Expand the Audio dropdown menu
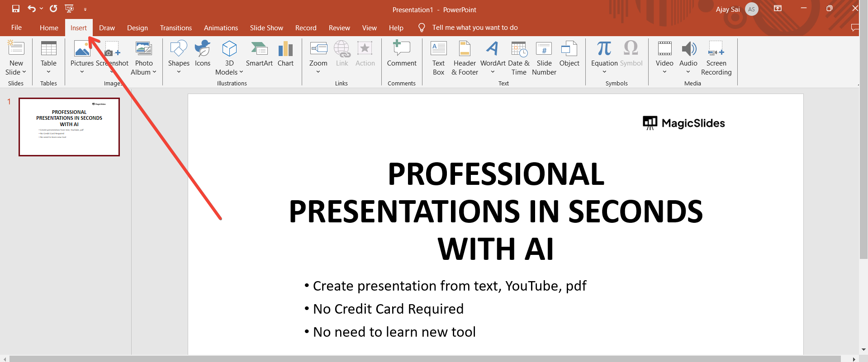This screenshot has width=868, height=362. click(x=688, y=72)
